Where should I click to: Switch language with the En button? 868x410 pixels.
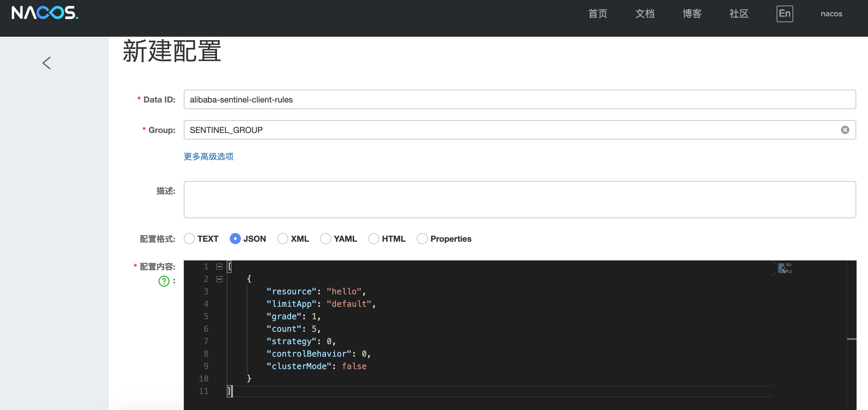coord(785,14)
